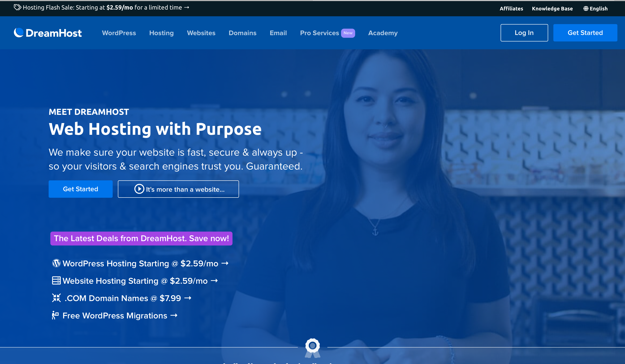Click the server icon beside Website Hosting

coord(56,280)
